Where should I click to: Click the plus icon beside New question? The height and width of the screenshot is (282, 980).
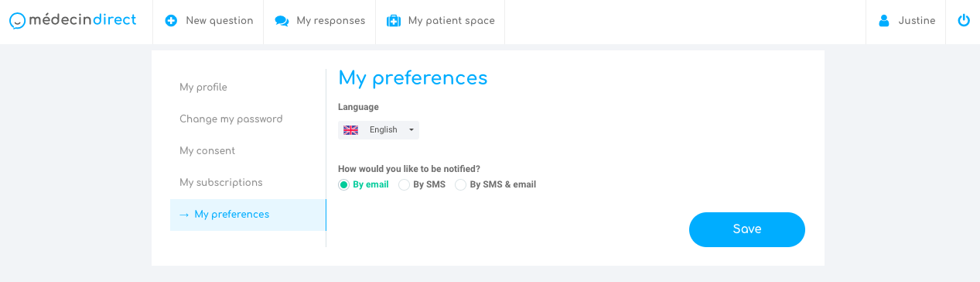[x=171, y=21]
